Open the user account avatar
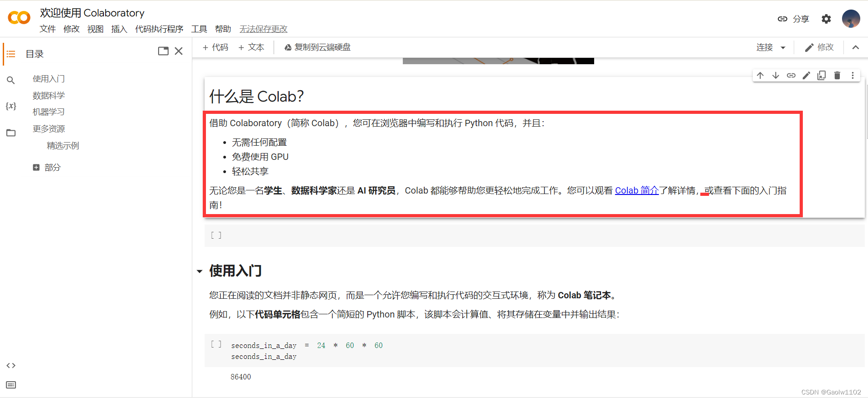868x399 pixels. point(851,19)
